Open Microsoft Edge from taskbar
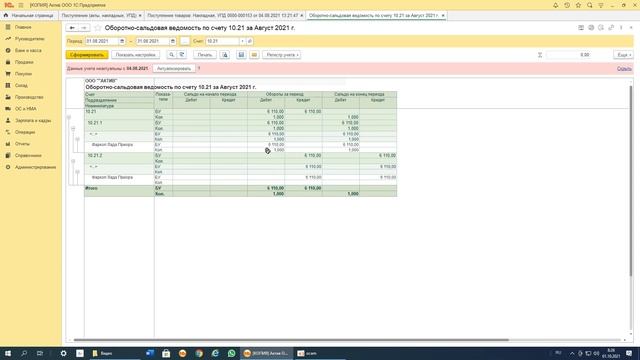 point(215,353)
